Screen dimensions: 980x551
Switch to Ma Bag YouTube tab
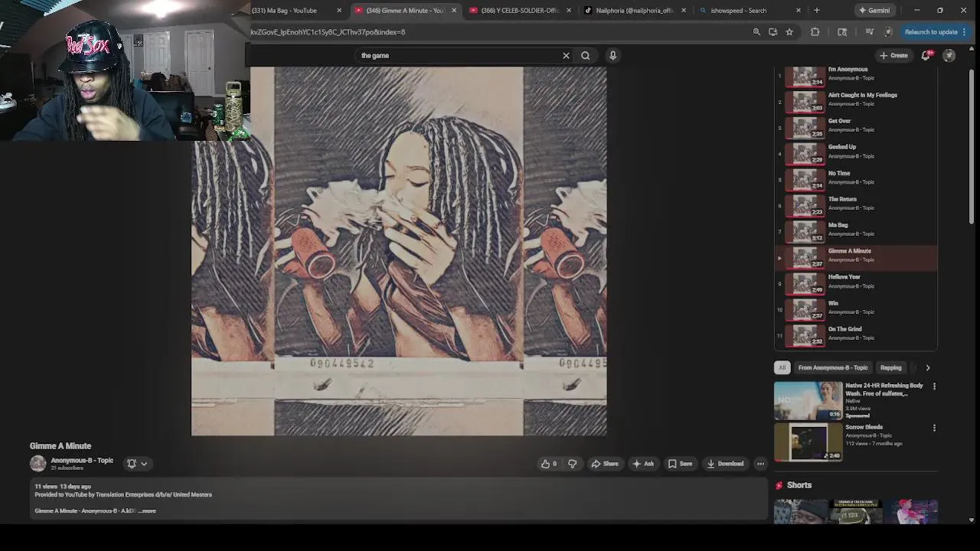pyautogui.click(x=289, y=10)
